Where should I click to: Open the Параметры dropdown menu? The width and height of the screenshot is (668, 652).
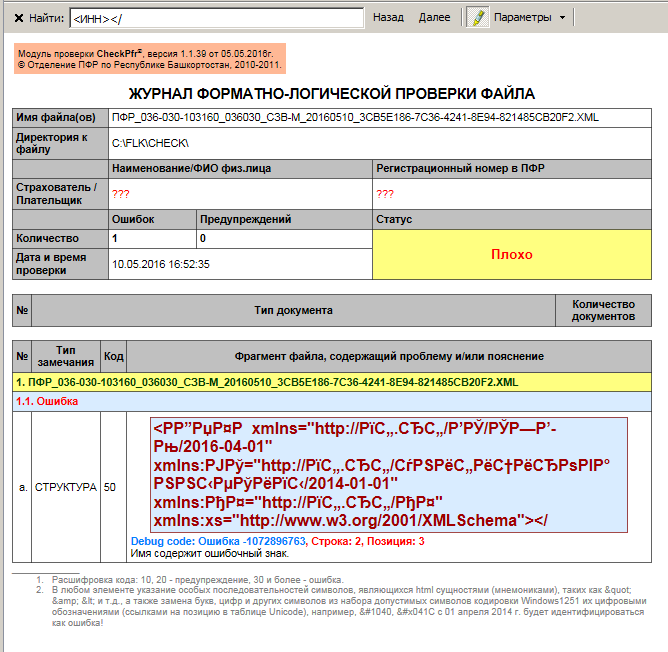point(529,18)
